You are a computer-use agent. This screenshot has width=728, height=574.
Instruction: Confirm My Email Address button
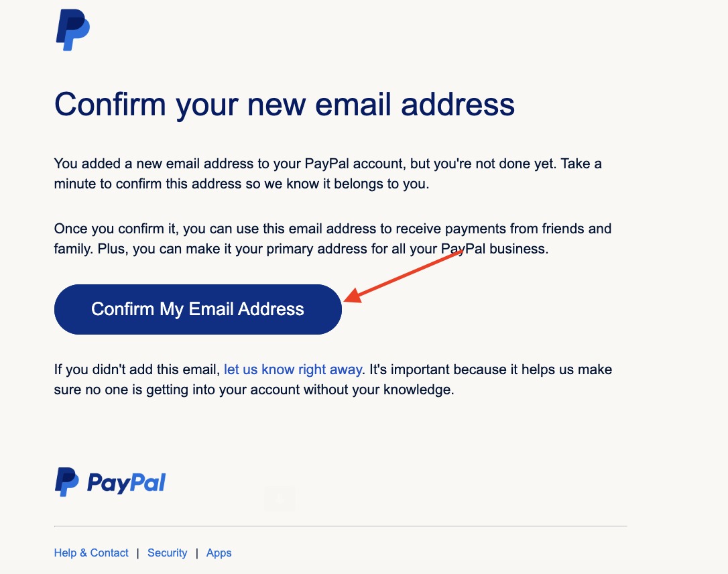[x=198, y=309]
